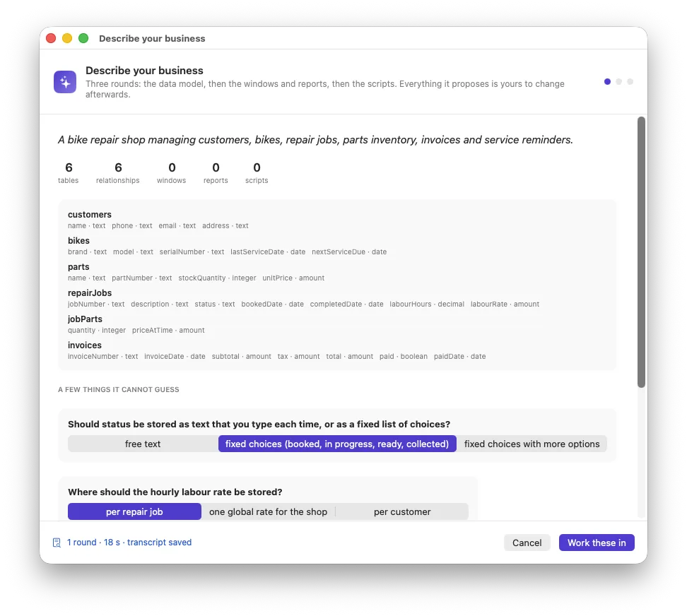Click the yellow minimize window button

(67, 38)
